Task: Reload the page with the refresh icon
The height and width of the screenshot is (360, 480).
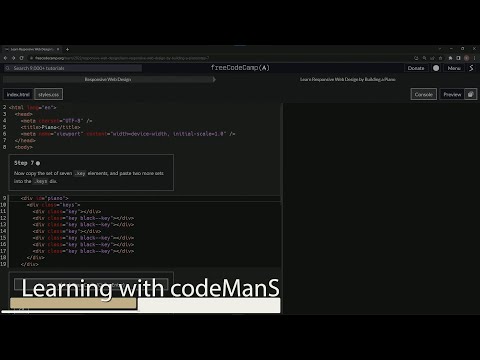Action: 21,58
